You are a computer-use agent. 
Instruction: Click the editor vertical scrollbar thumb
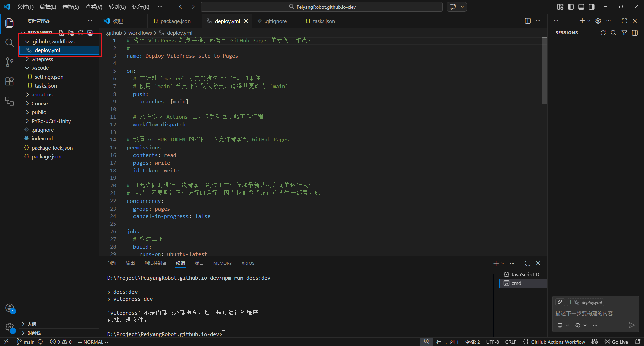point(545,70)
